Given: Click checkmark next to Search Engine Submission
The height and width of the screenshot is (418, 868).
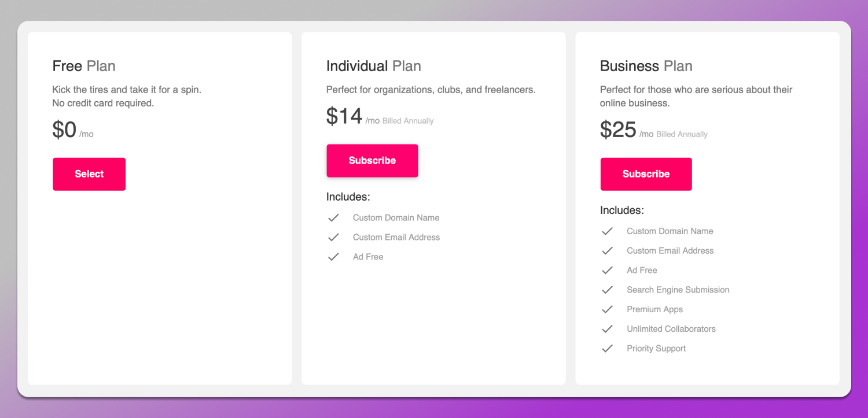Looking at the screenshot, I should (607, 290).
